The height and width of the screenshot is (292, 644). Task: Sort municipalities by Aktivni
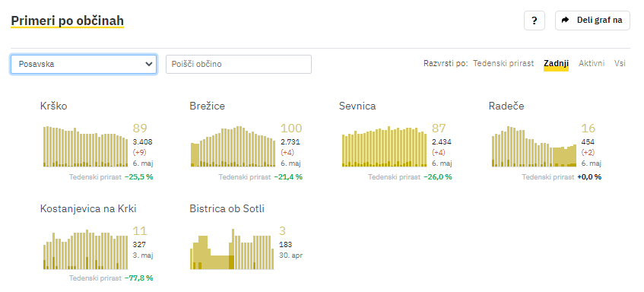[x=592, y=63]
